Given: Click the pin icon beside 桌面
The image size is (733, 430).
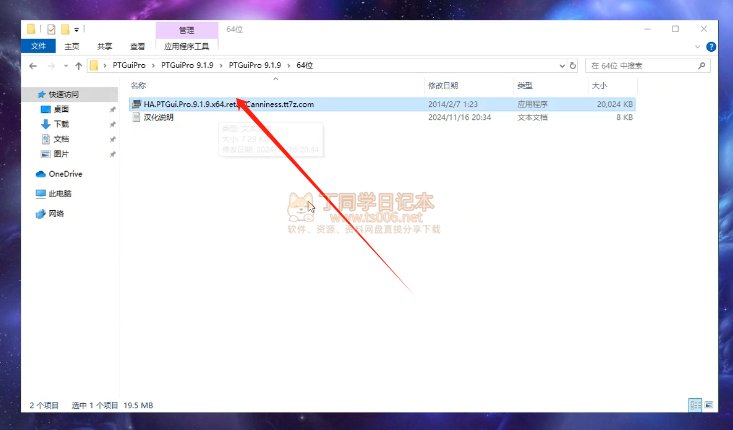Looking at the screenshot, I should pyautogui.click(x=112, y=110).
